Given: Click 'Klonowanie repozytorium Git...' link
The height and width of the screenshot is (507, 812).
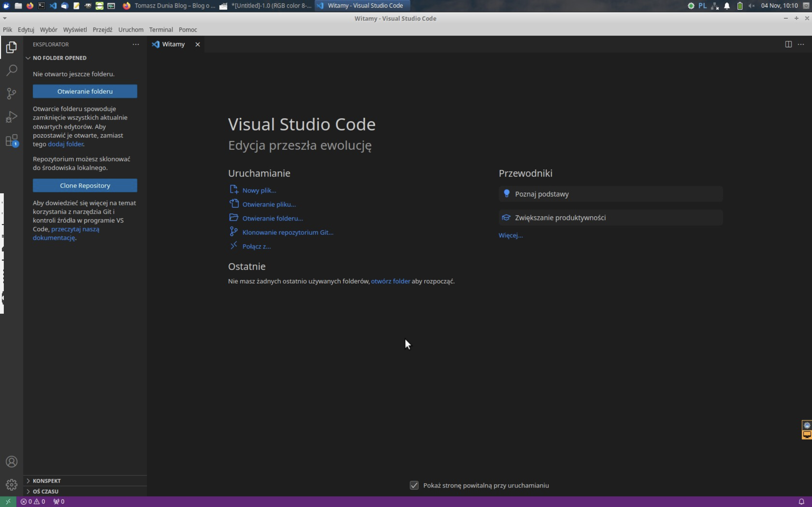Looking at the screenshot, I should [x=288, y=232].
